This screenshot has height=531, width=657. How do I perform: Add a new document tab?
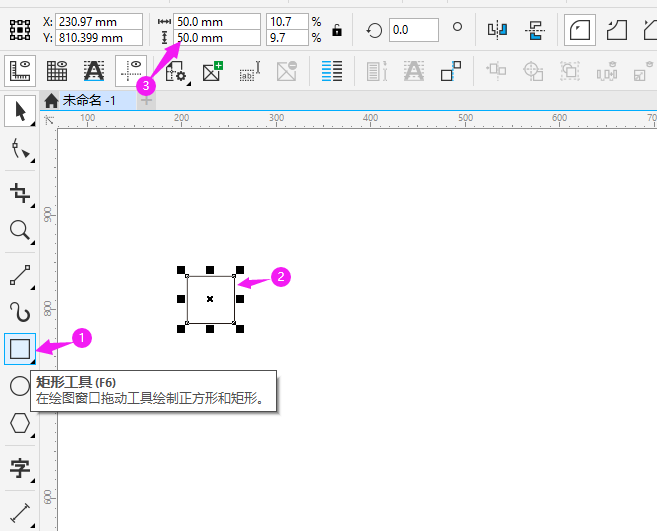click(146, 101)
